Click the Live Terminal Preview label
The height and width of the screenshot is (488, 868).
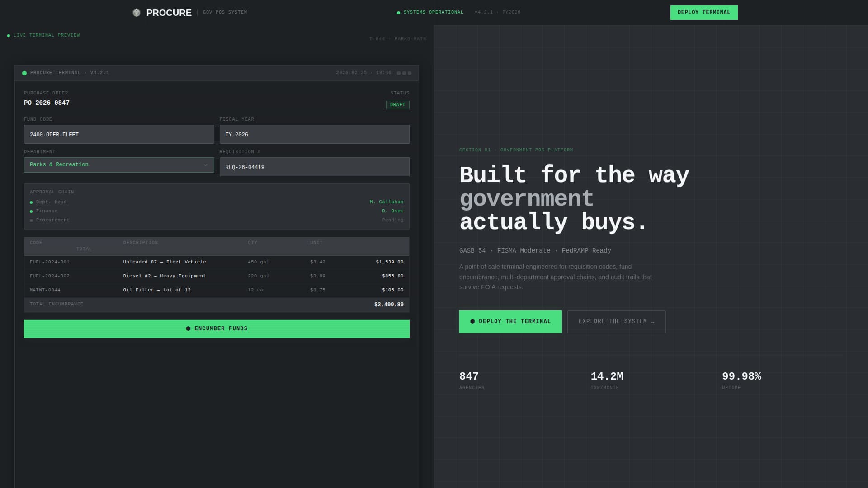point(43,35)
